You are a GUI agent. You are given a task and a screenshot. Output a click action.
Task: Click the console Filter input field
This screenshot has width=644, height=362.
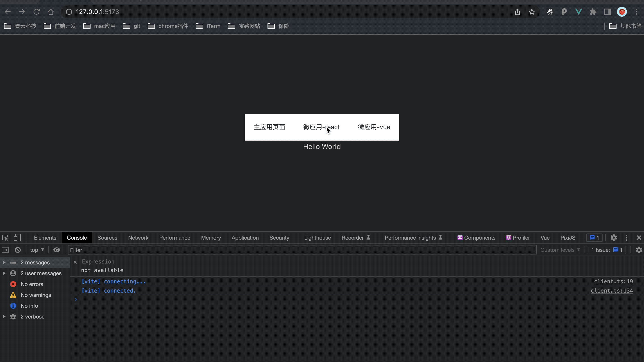[175, 250]
